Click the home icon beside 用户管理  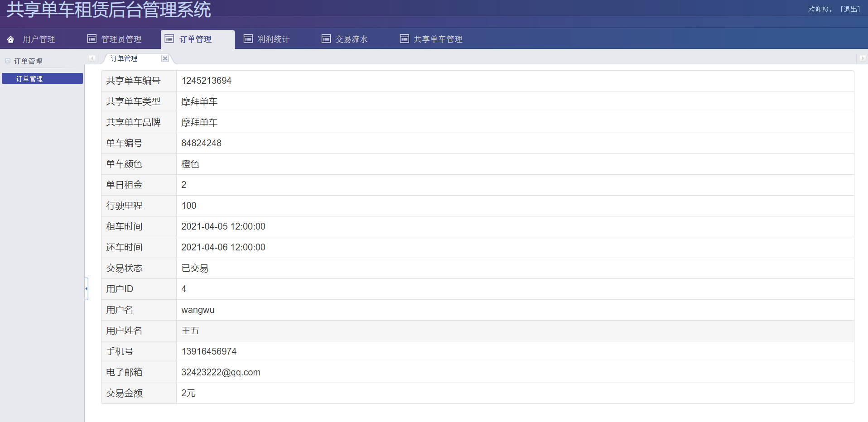pyautogui.click(x=11, y=39)
